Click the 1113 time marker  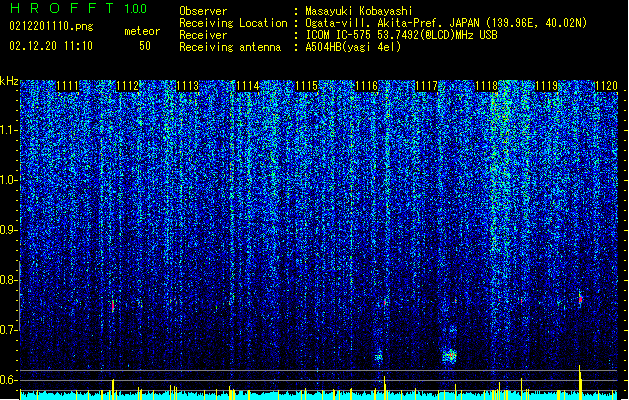click(x=187, y=86)
